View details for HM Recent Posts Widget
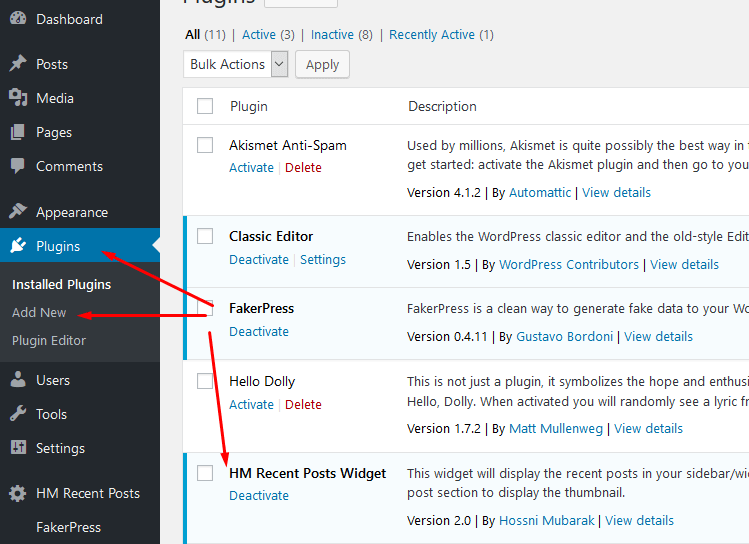This screenshot has width=749, height=544. (639, 521)
